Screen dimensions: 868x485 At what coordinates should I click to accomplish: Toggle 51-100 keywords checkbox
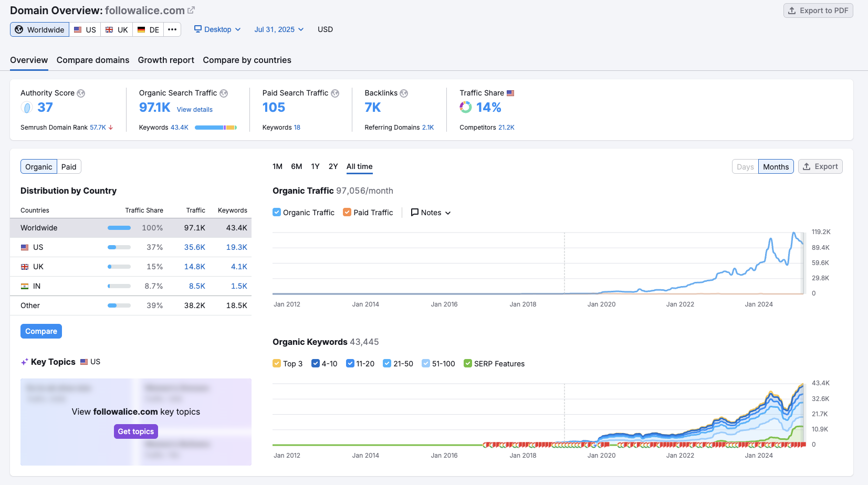pos(426,363)
